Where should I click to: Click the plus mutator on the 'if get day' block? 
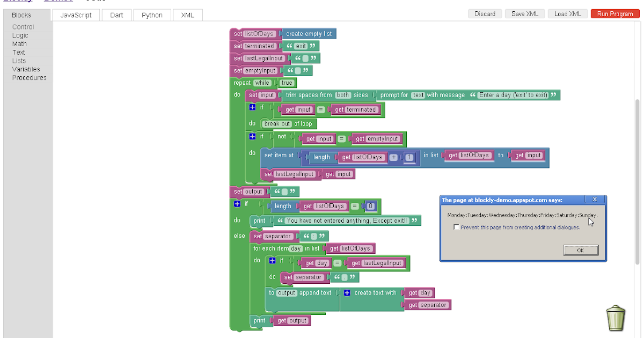[273, 260]
